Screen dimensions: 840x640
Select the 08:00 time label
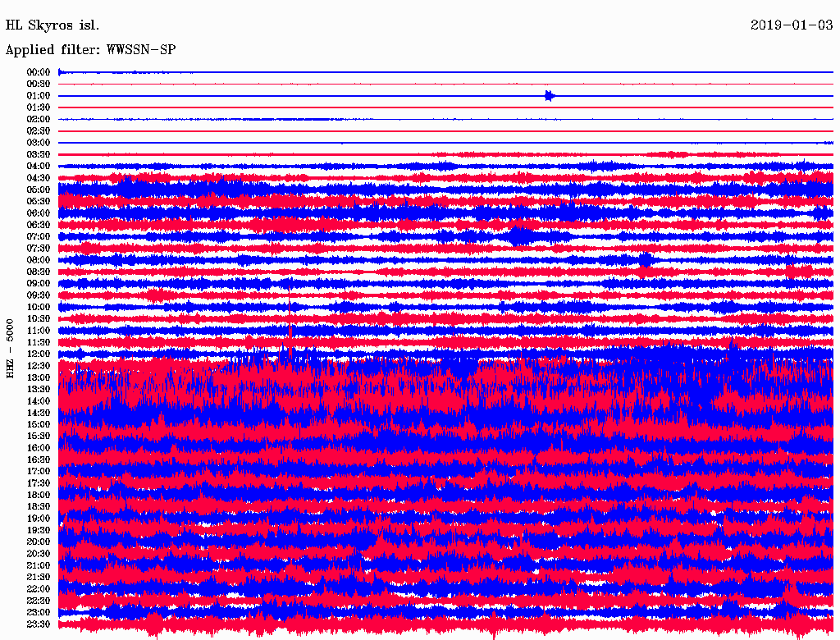39,260
